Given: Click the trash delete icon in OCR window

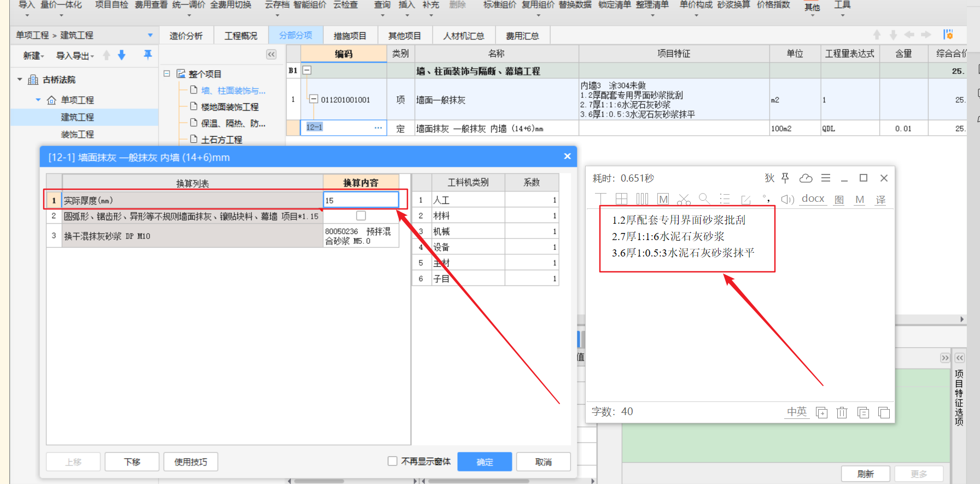Looking at the screenshot, I should click(842, 412).
